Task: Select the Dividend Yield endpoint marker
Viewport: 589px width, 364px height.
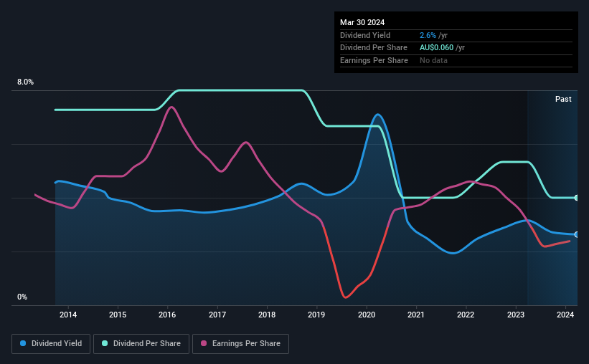Action: [x=577, y=234]
